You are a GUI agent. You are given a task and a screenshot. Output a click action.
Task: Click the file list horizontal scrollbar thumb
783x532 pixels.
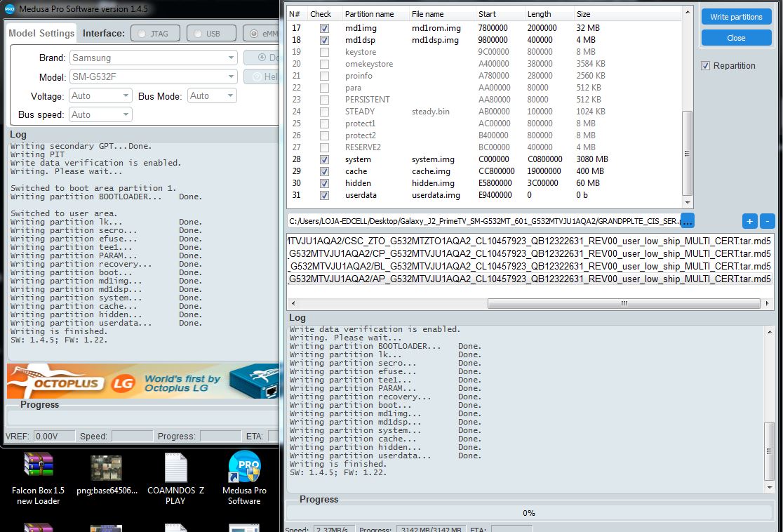click(x=624, y=303)
